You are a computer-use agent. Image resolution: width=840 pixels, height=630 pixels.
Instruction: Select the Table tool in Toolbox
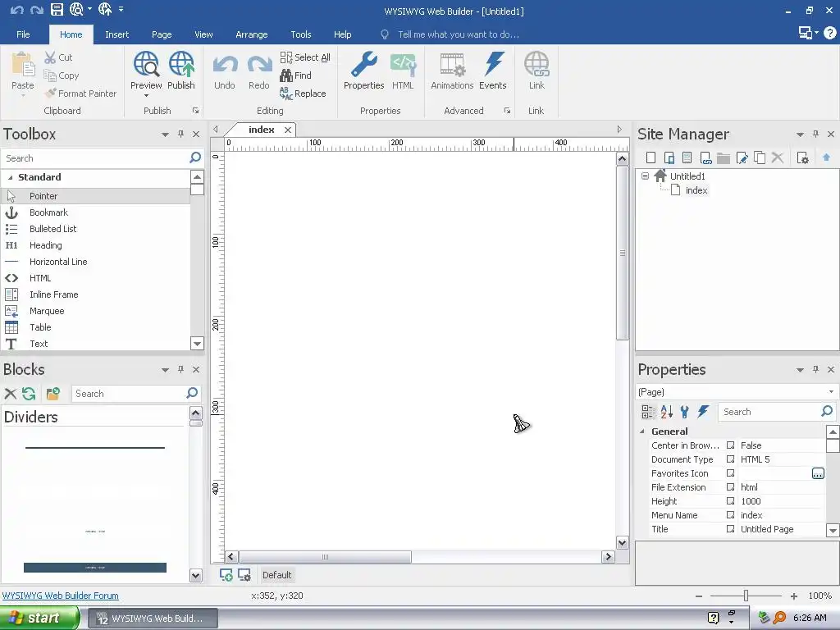click(x=95, y=327)
